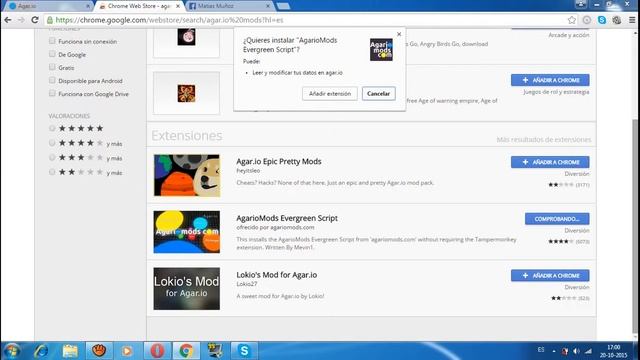The height and width of the screenshot is (360, 640).
Task: Click 'Diversión' category under Epic Pretty Mods
Action: pos(577,173)
